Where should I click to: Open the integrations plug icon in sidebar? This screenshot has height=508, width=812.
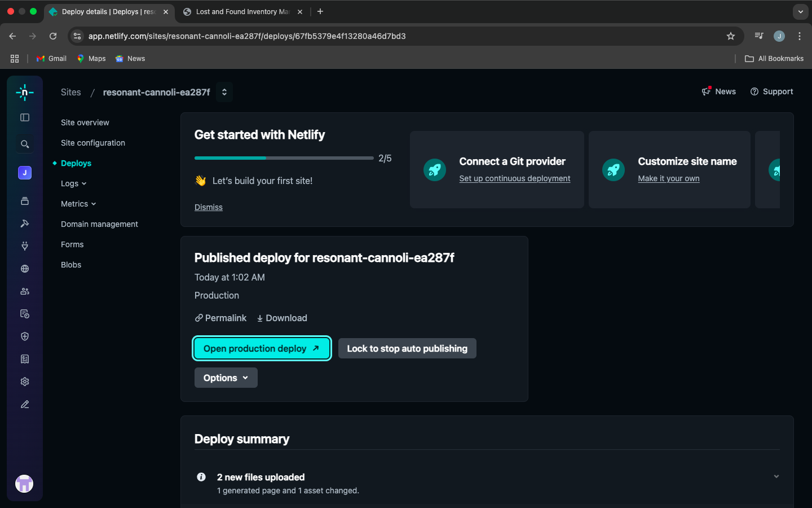pyautogui.click(x=25, y=246)
